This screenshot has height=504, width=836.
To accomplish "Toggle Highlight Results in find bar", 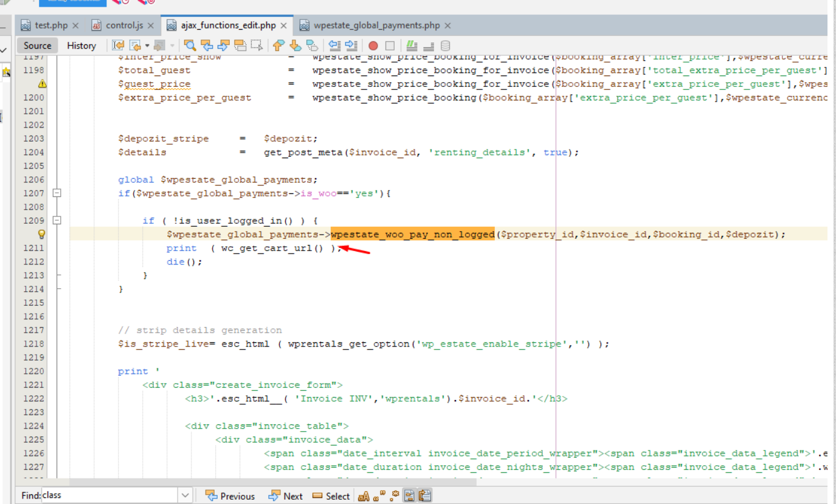I will (x=410, y=496).
